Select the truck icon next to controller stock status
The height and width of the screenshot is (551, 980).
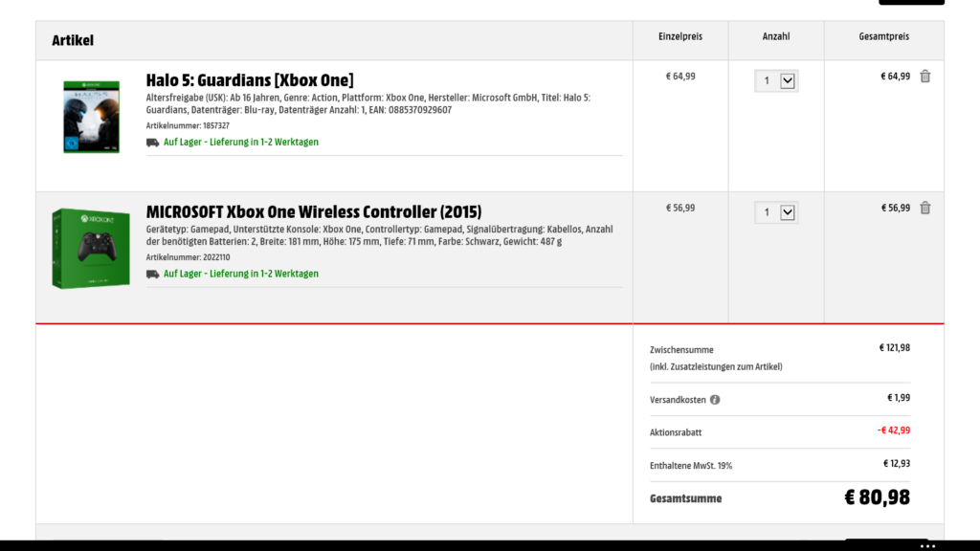tap(152, 273)
